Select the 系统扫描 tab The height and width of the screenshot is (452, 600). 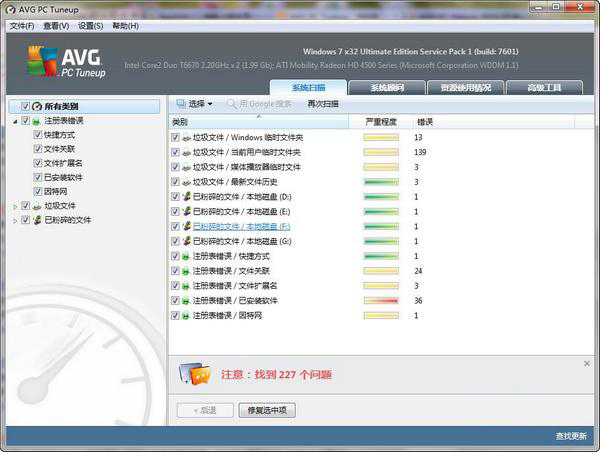tap(308, 88)
